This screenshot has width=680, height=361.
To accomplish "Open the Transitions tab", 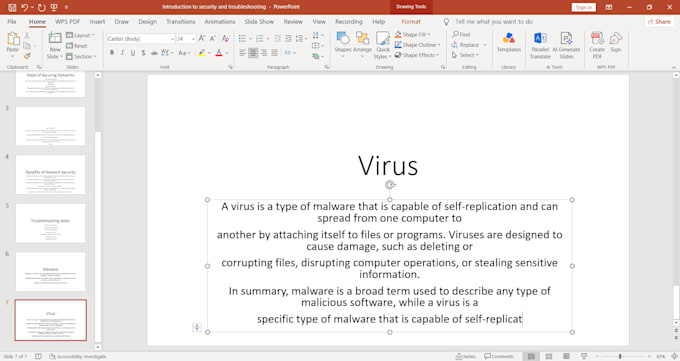I will pyautogui.click(x=180, y=21).
